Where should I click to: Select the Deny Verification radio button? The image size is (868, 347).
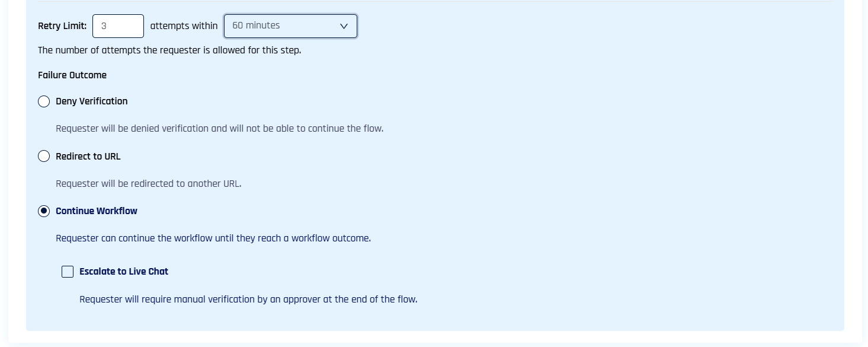click(44, 101)
